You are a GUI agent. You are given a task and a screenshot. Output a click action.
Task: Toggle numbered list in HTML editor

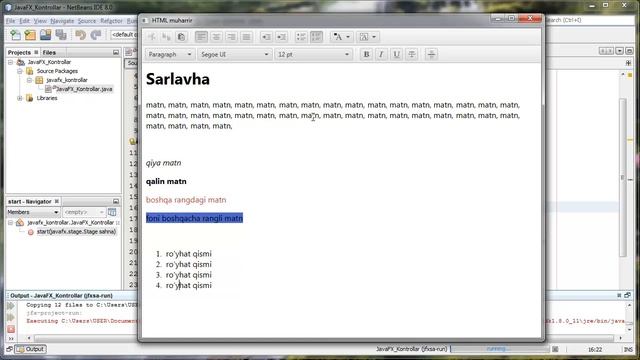pos(316,37)
